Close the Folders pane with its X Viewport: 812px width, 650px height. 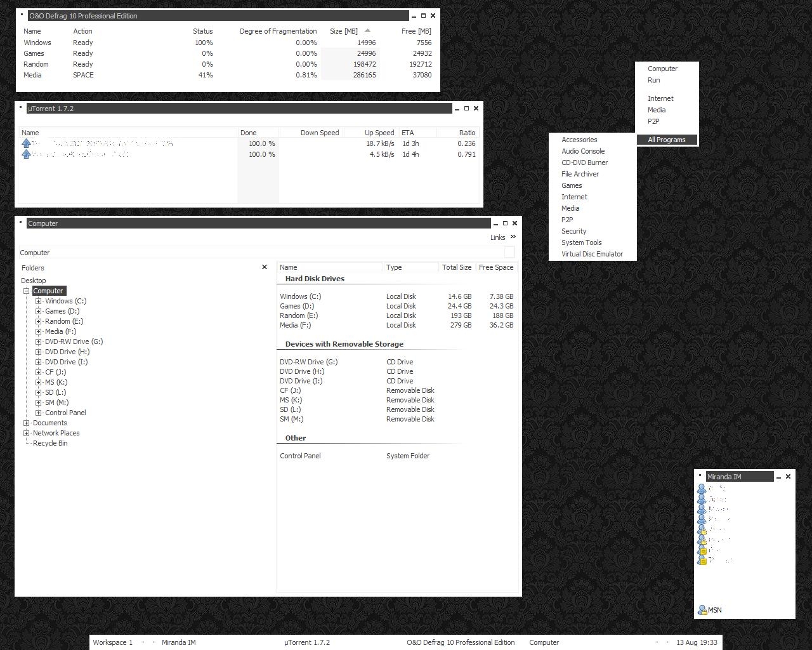pos(265,267)
